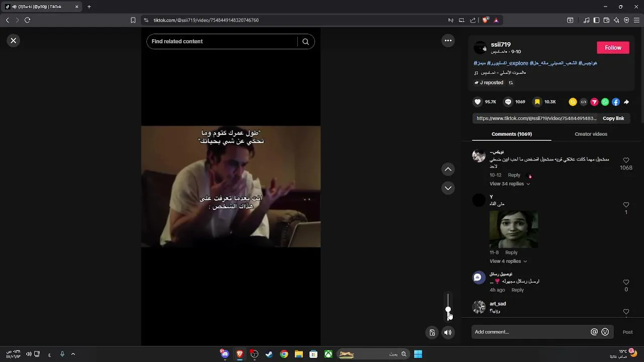Save video with the yellow bookmark icon
Image resolution: width=644 pixels, height=362 pixels.
click(x=537, y=102)
